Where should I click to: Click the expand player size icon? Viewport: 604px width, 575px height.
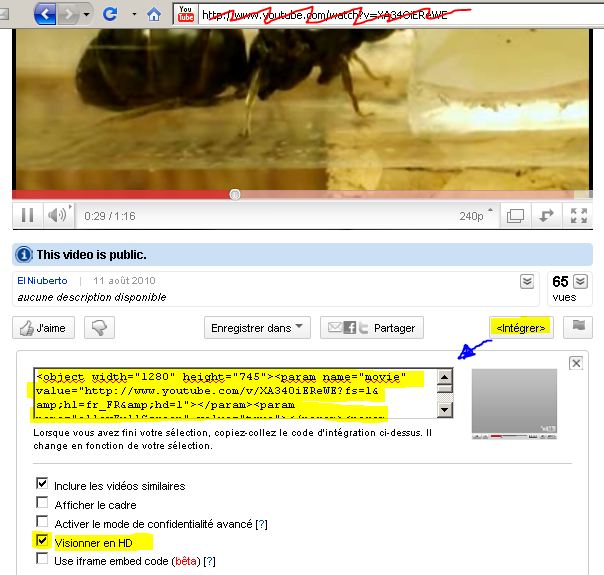547,215
